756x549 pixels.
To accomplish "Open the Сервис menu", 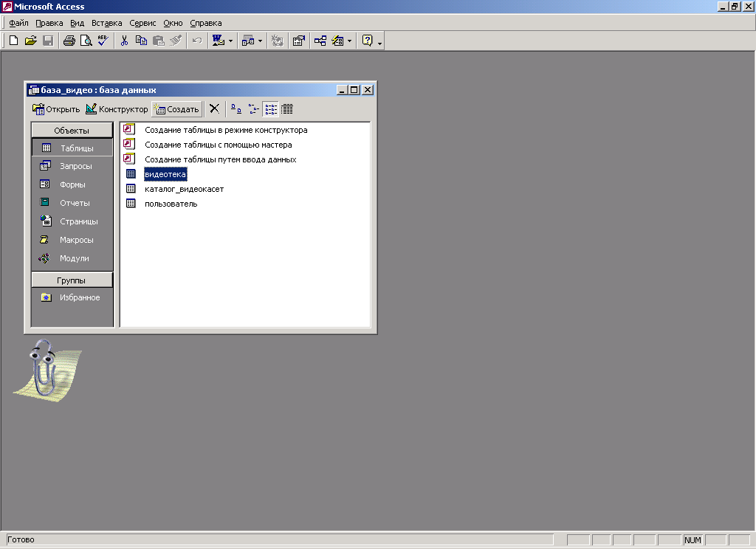I will coord(142,23).
